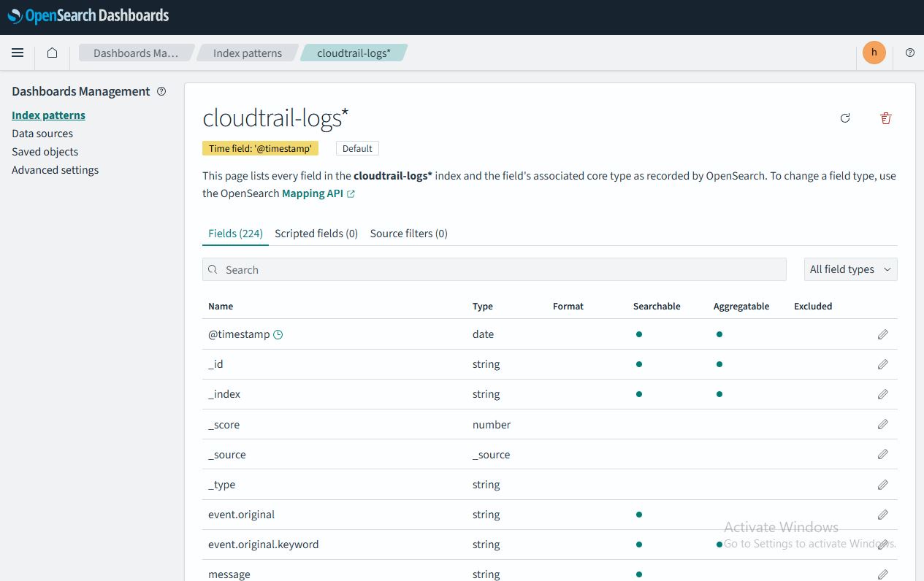This screenshot has height=581, width=924.
Task: Open Saved objects in sidebar
Action: (x=45, y=152)
